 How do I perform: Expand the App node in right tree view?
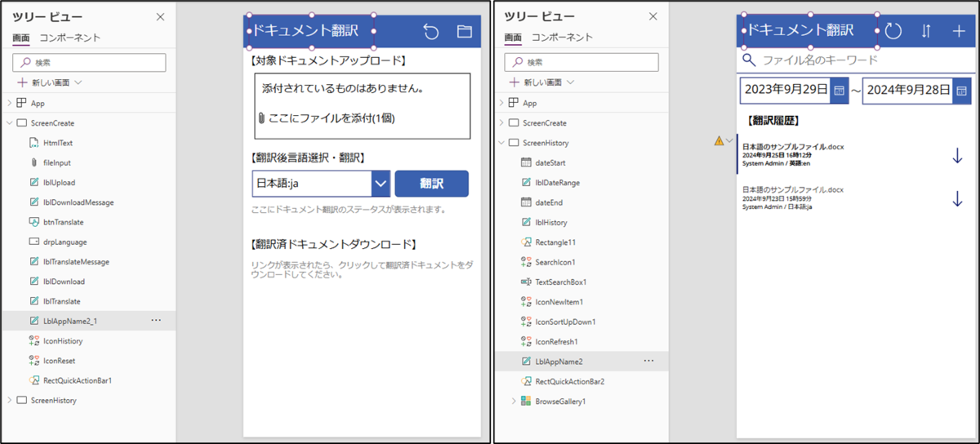[501, 103]
